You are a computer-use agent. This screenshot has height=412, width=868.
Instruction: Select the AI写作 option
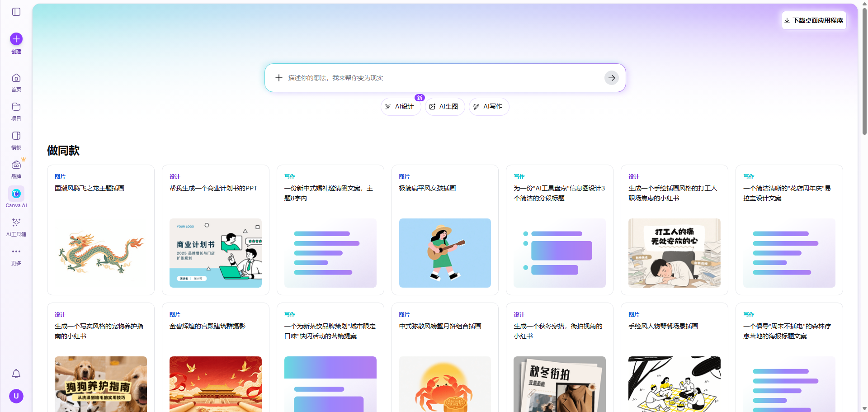coord(488,106)
